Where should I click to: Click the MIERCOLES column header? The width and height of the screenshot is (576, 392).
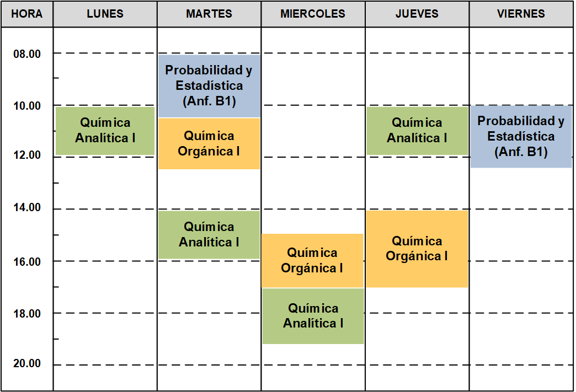click(313, 14)
